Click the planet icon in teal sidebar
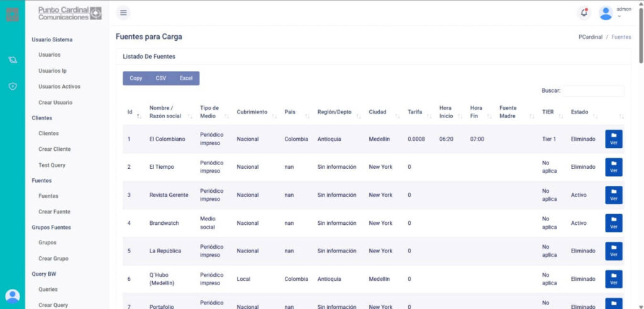 tap(13, 60)
